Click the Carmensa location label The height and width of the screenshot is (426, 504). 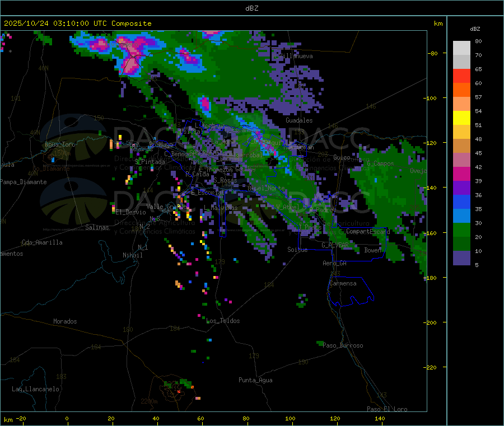point(343,283)
